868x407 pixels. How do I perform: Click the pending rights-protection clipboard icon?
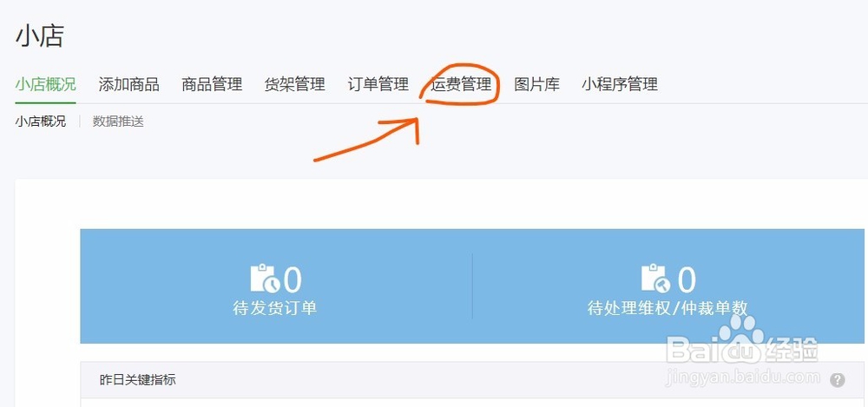click(x=656, y=279)
